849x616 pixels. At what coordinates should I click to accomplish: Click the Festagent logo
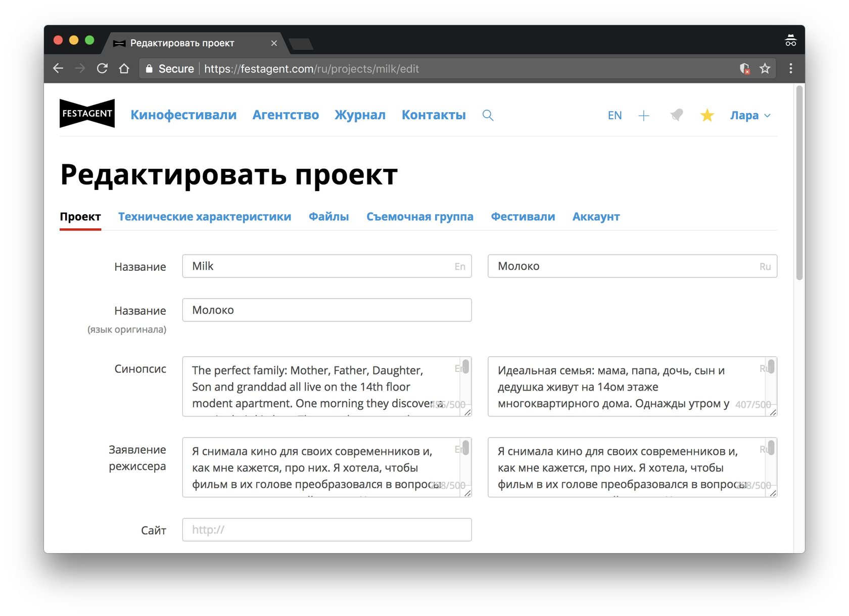87,114
